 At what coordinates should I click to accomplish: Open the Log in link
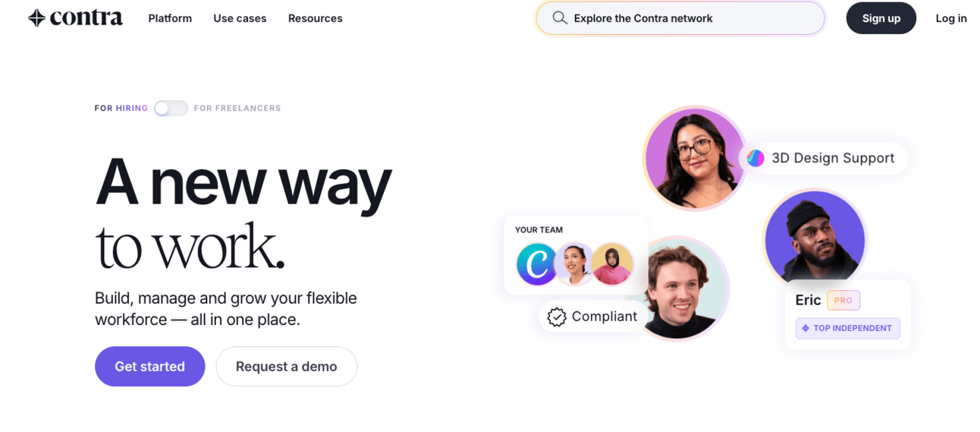[x=951, y=18]
